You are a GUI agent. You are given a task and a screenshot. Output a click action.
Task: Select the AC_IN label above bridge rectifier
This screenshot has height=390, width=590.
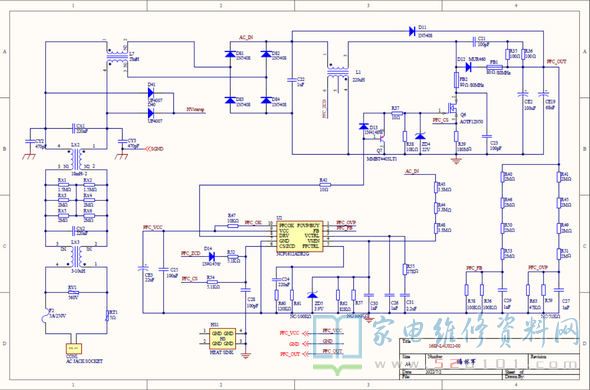point(246,37)
